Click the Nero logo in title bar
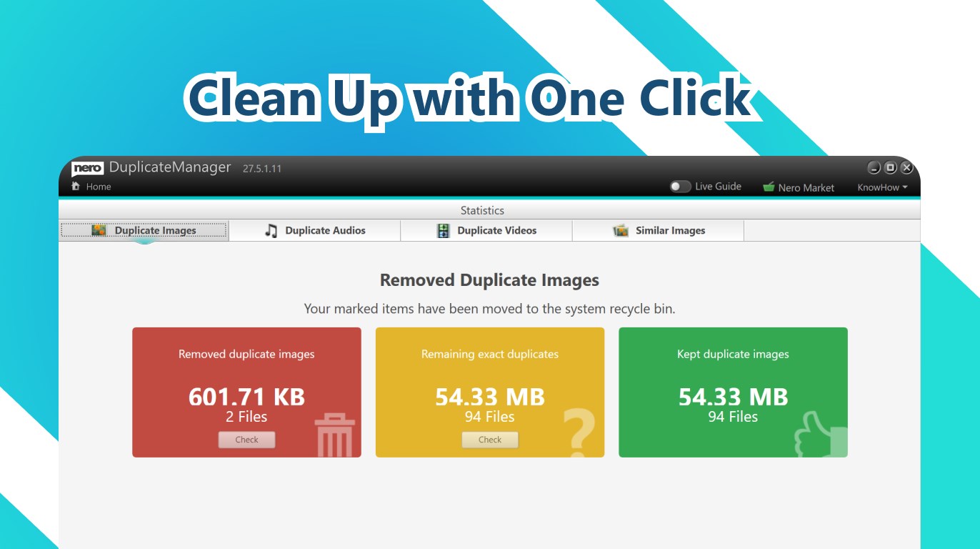The width and height of the screenshot is (980, 549). 88,168
